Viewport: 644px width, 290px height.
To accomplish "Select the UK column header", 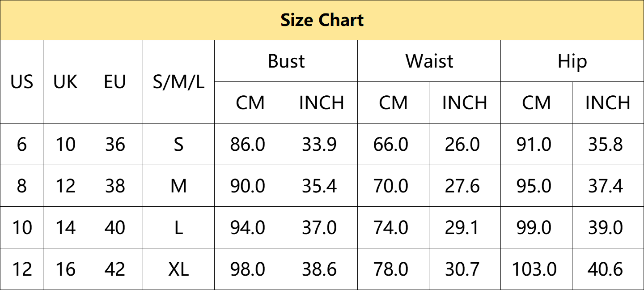I will click(65, 82).
